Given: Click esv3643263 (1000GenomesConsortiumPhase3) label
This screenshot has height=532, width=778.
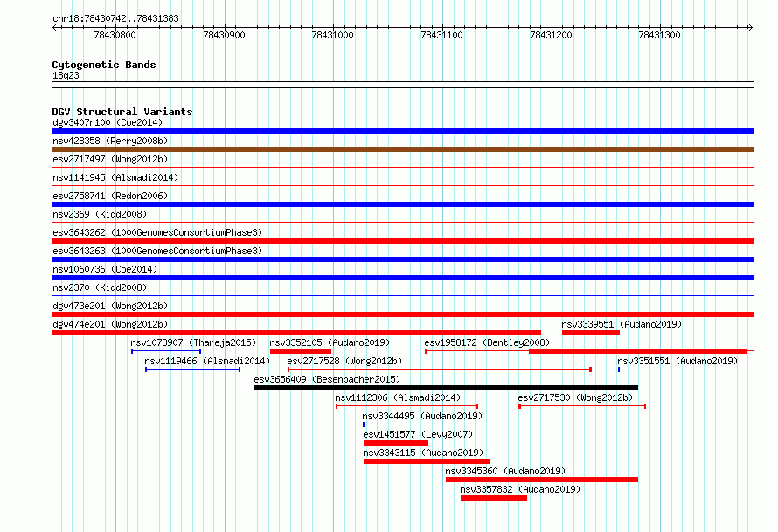Looking at the screenshot, I should tap(157, 251).
